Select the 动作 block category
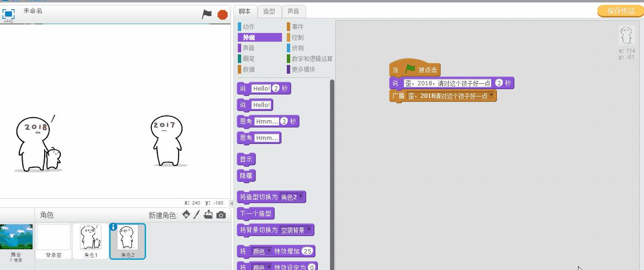This screenshot has height=270, width=644. click(x=248, y=27)
